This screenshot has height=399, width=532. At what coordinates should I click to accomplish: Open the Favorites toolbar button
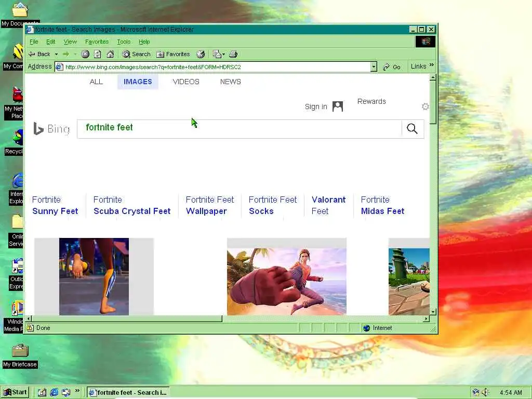[x=173, y=54]
